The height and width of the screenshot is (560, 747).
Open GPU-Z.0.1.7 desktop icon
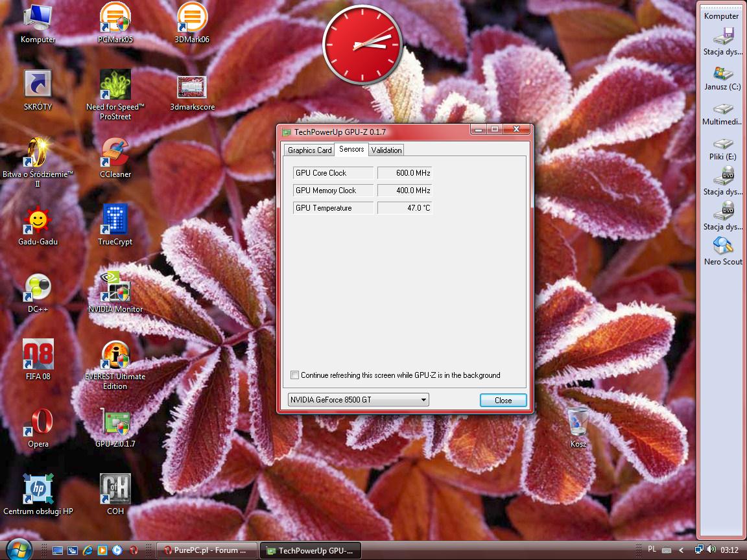pyautogui.click(x=115, y=428)
